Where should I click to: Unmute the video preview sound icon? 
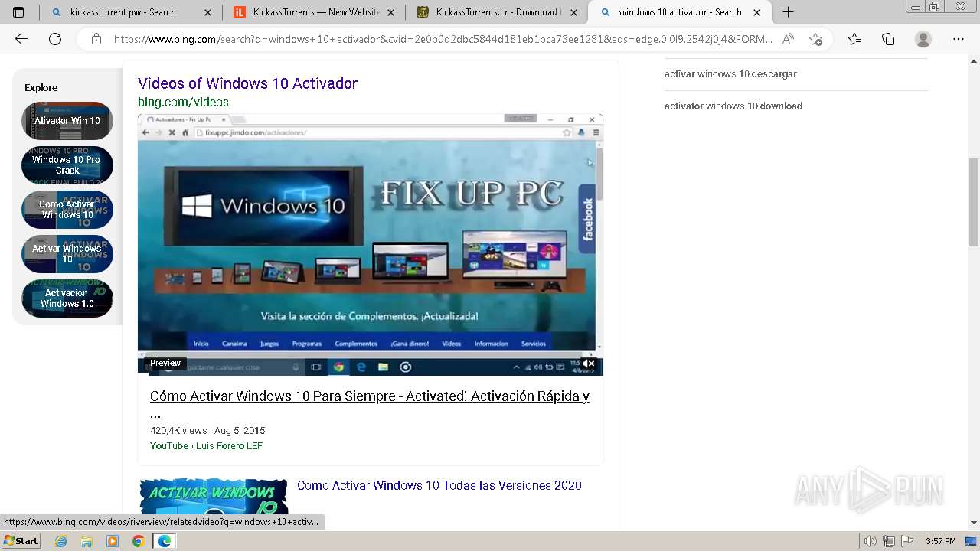[588, 364]
